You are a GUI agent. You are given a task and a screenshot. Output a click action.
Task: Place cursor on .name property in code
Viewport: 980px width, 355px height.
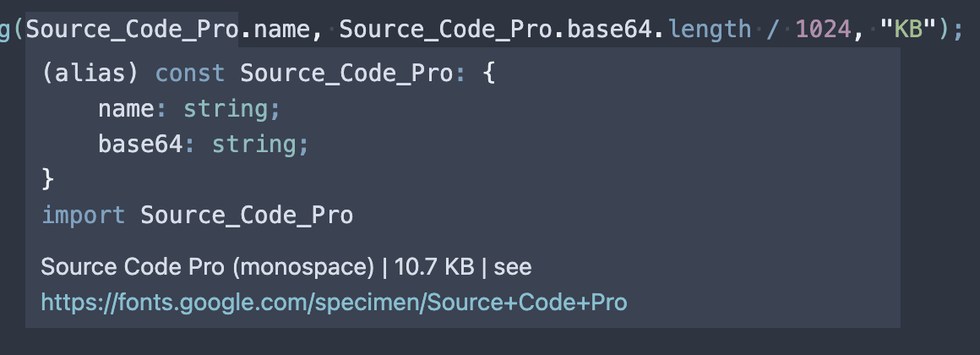click(x=275, y=29)
